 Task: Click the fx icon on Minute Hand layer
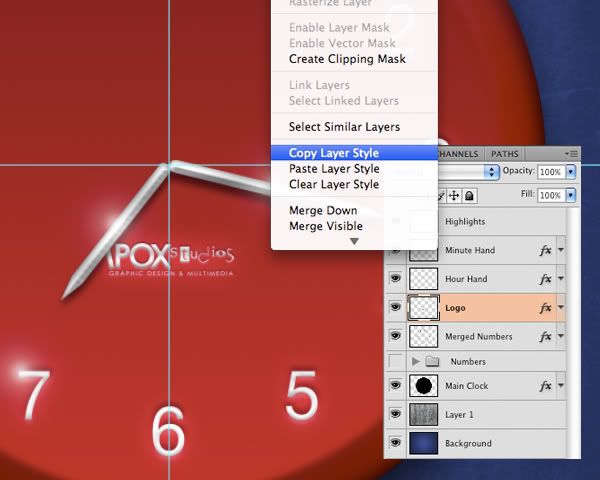545,251
